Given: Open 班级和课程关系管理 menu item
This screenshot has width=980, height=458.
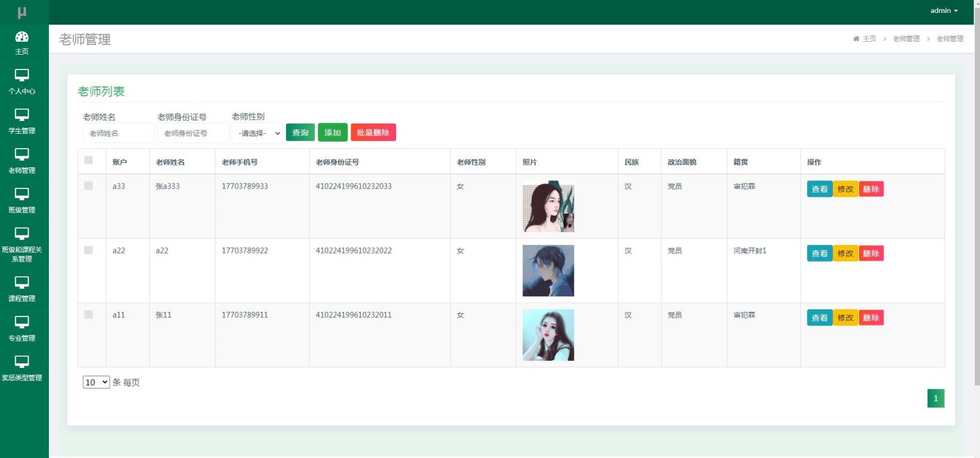Looking at the screenshot, I should (22, 243).
